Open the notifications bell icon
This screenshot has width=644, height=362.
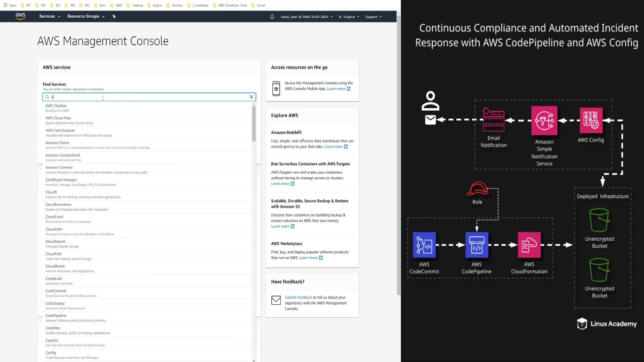pyautogui.click(x=272, y=17)
